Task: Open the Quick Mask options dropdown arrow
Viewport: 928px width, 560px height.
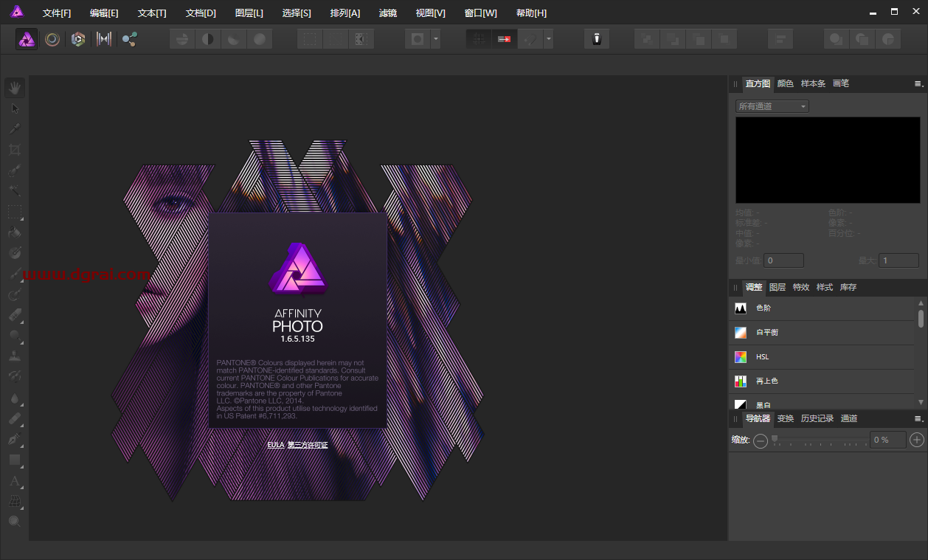Action: pyautogui.click(x=436, y=39)
